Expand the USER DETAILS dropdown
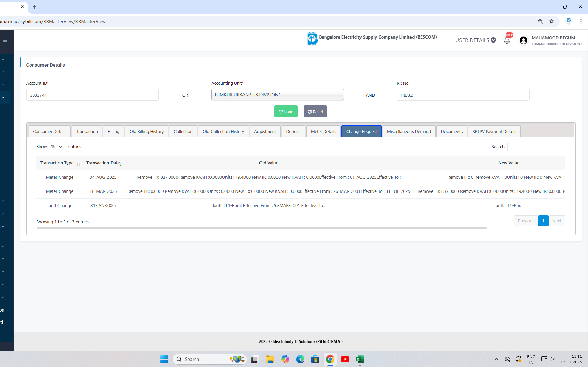Image resolution: width=588 pixels, height=367 pixels. [x=475, y=40]
